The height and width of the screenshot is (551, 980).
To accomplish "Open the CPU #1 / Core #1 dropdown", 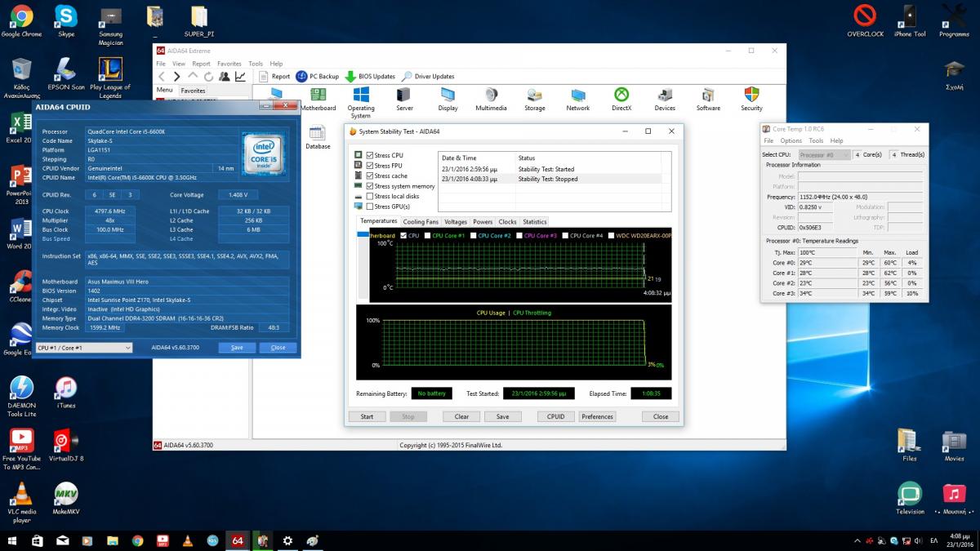I will point(84,348).
